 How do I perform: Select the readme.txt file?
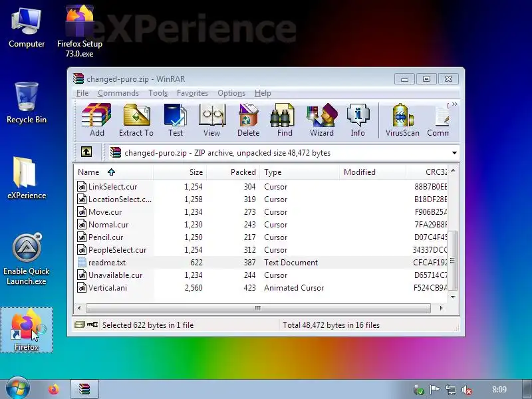261,263
